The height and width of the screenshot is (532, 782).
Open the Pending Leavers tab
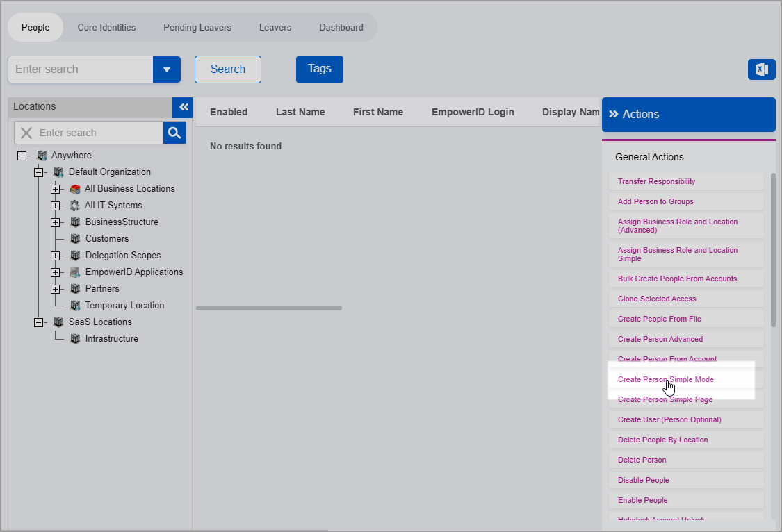click(x=197, y=27)
